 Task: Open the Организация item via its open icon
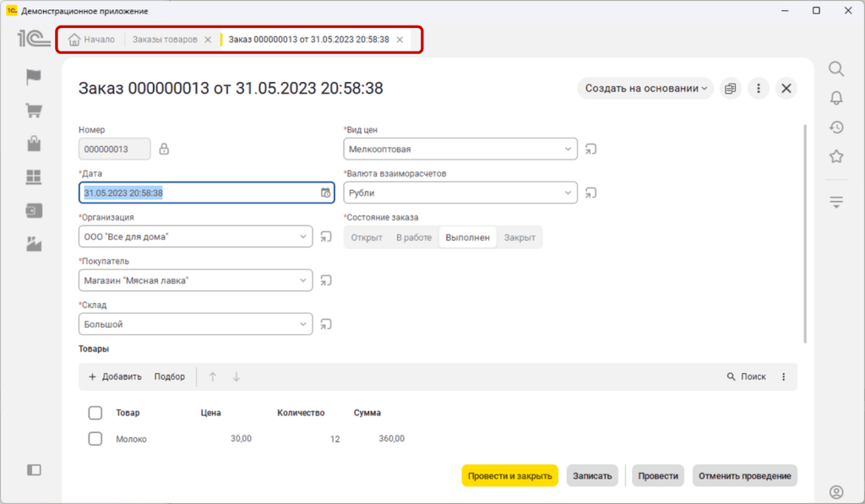pos(326,236)
